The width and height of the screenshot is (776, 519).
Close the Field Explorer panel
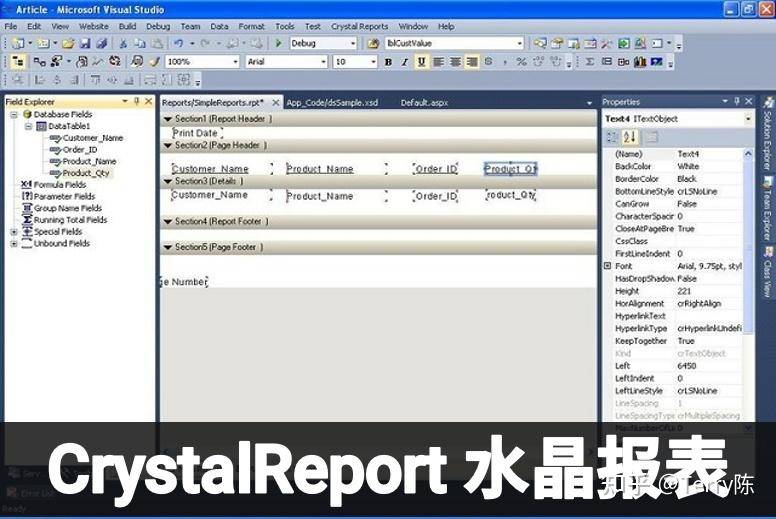click(148, 101)
